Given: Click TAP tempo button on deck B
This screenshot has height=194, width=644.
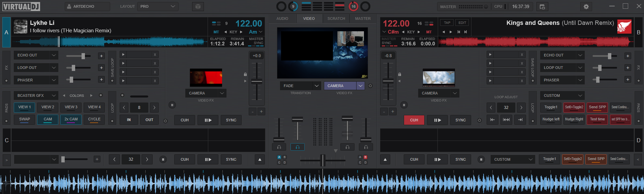Looking at the screenshot, I should [x=447, y=23].
